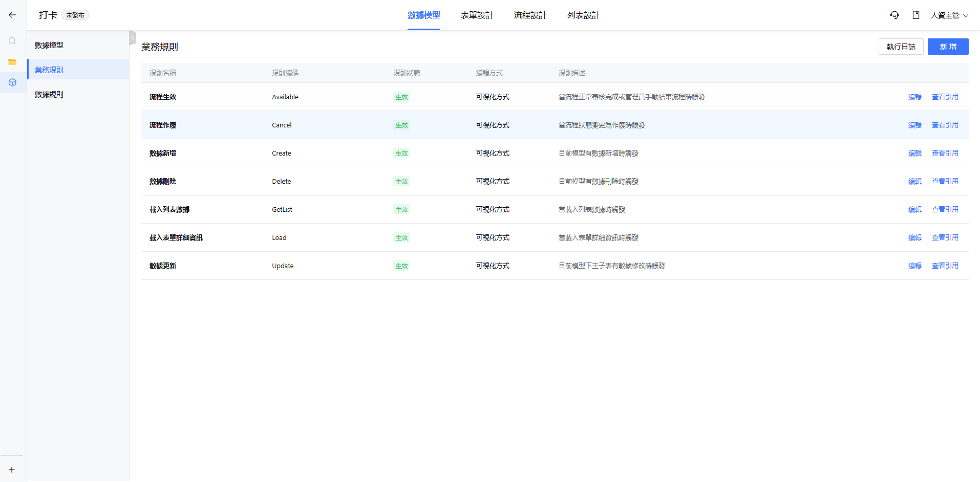Edit the 流程作廢 rule
This screenshot has height=482, width=980.
[914, 125]
